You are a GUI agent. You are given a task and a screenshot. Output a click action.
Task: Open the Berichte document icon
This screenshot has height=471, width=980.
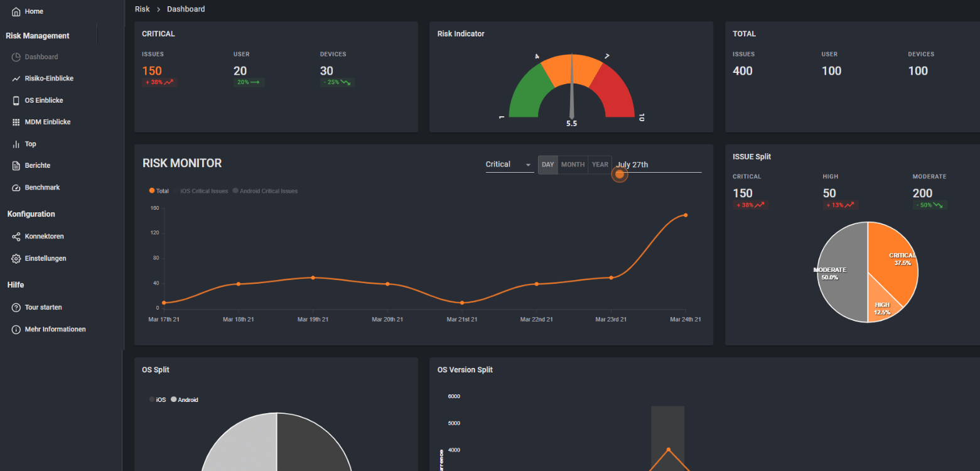[16, 166]
